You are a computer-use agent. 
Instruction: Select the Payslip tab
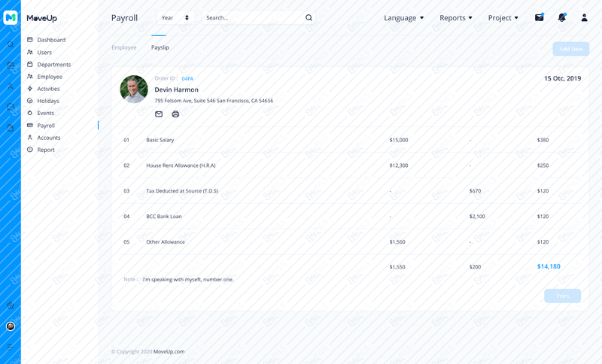[x=160, y=47]
